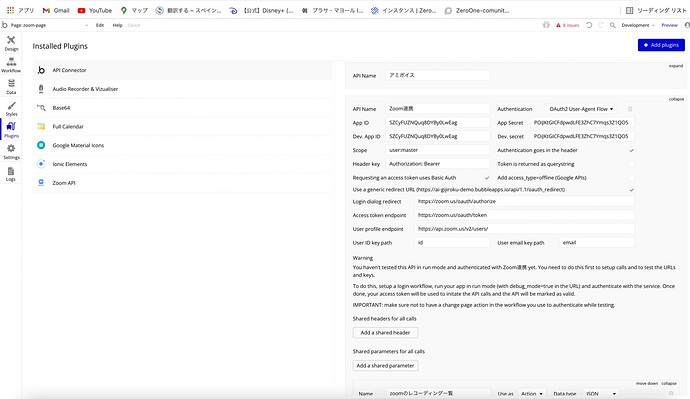Toggle Use a generic redirect URL checkbox
Image resolution: width=690 pixels, height=399 pixels.
(631, 190)
